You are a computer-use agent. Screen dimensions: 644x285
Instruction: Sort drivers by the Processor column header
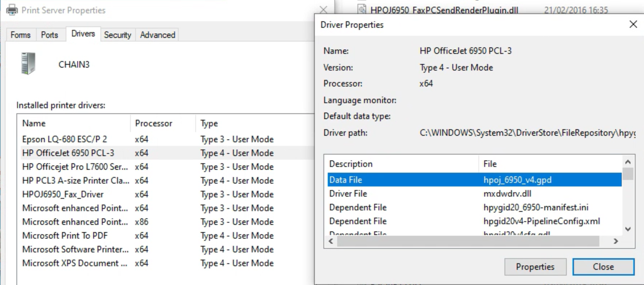click(x=154, y=124)
